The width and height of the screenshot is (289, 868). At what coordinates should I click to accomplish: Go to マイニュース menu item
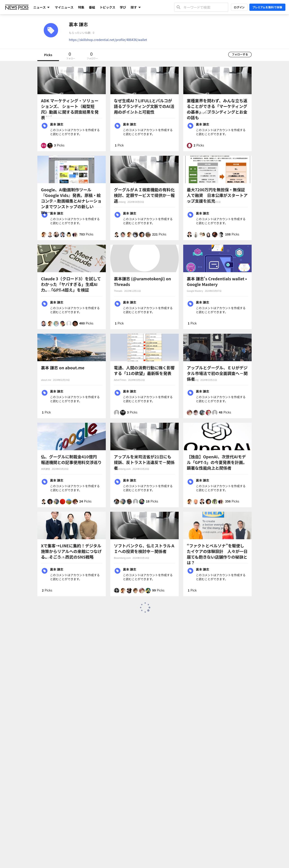[64, 7]
